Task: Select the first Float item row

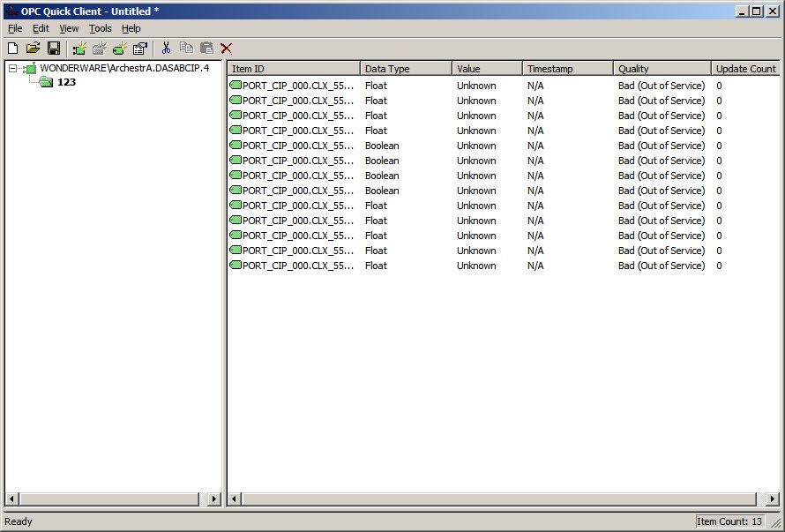Action: (x=298, y=86)
